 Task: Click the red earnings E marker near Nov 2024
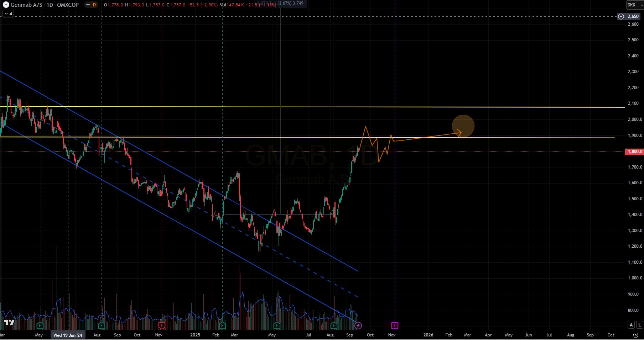162,325
